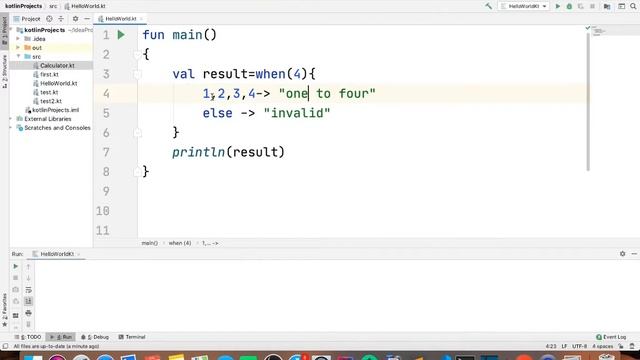Toggle the Run tool window button
Viewport: 640px width, 360px height.
(60, 337)
